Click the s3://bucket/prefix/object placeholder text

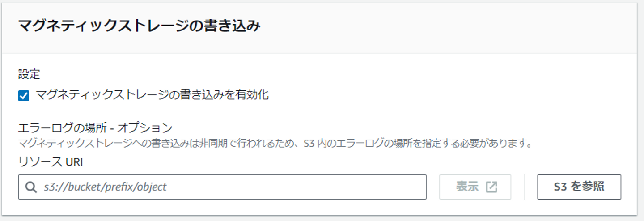point(105,187)
